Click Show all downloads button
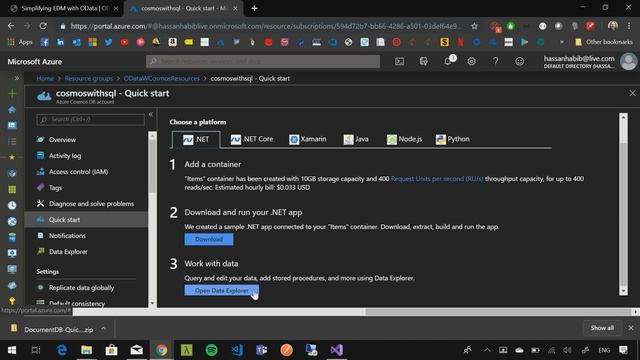This screenshot has height=360, width=640. coord(602,328)
